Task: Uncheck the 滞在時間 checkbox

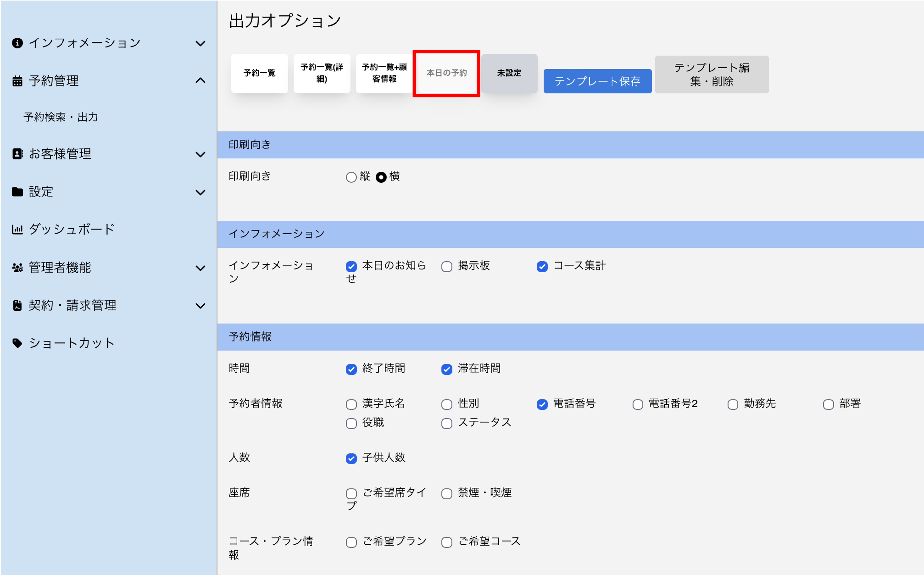Action: (x=447, y=369)
